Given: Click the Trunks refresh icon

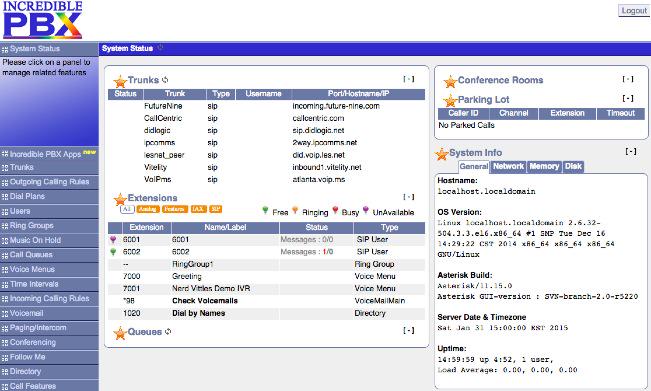Looking at the screenshot, I should tap(165, 80).
